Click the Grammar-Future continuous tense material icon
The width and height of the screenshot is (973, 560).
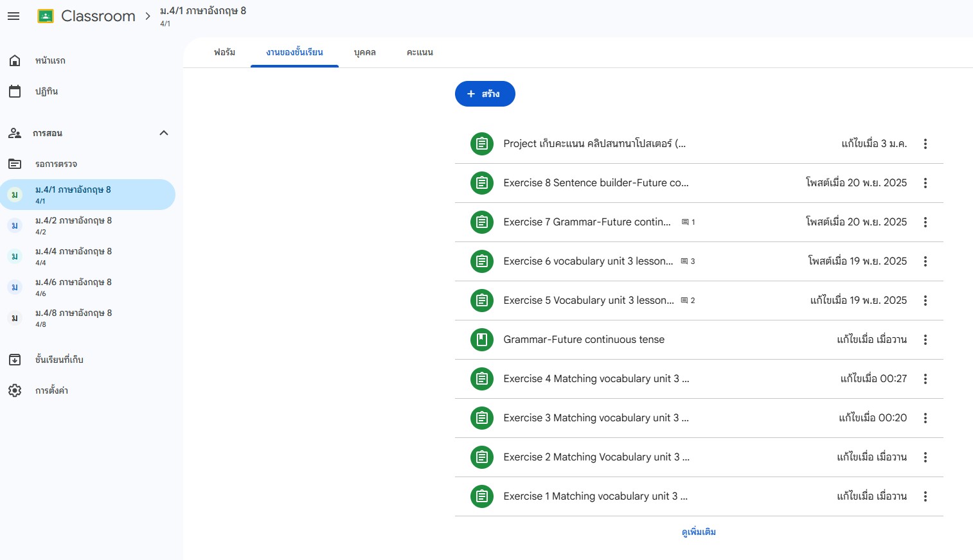(481, 340)
